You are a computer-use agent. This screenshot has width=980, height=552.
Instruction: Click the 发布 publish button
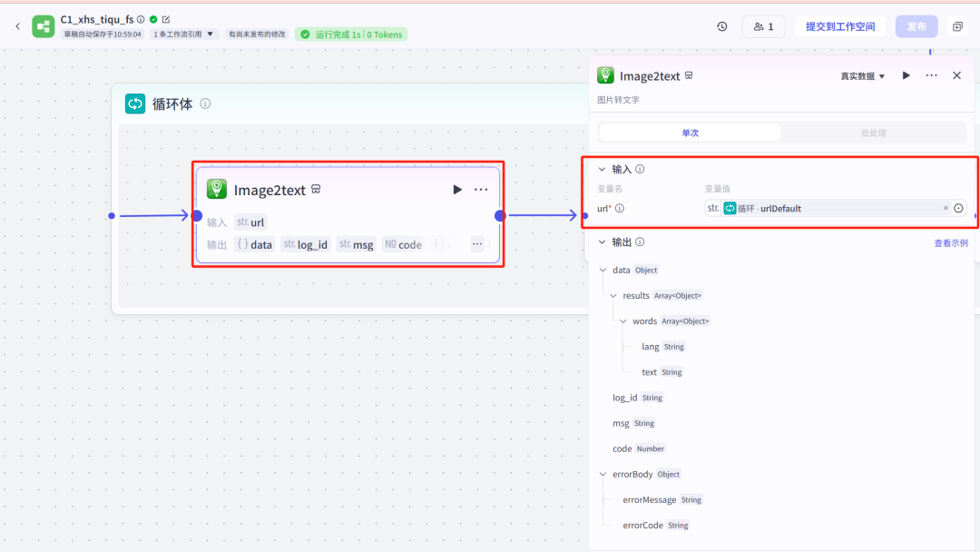(916, 26)
